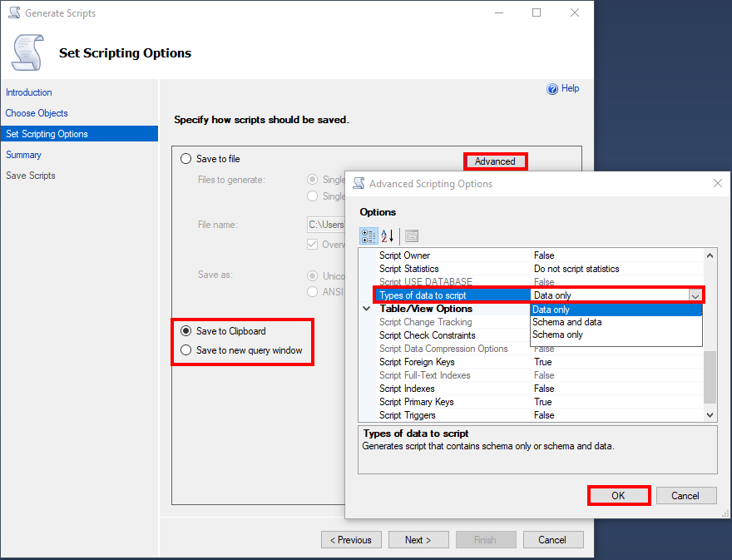The image size is (732, 560).
Task: Open the Types of data to script dropdown arrow
Action: 695,295
